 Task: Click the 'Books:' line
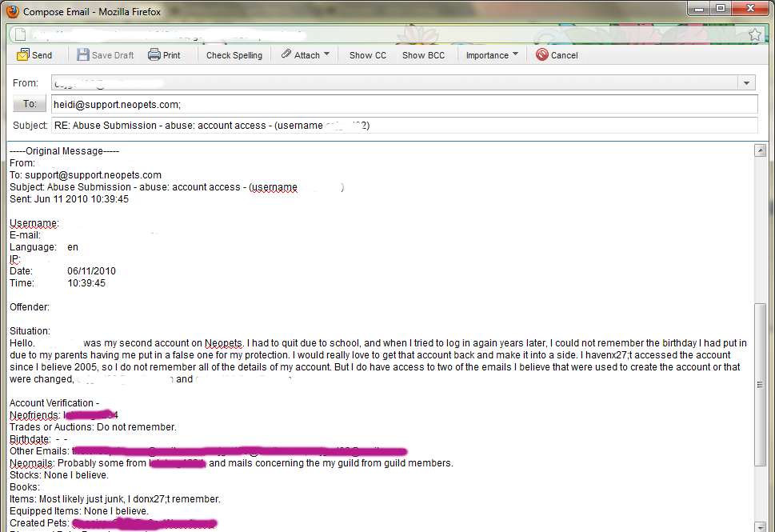pyautogui.click(x=25, y=487)
